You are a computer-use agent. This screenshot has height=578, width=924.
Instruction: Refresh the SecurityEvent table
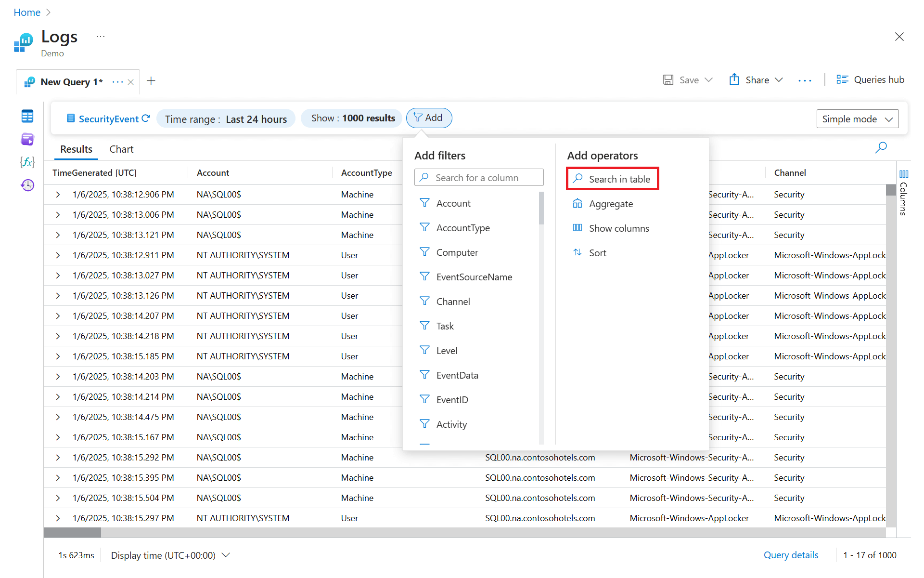click(x=146, y=118)
